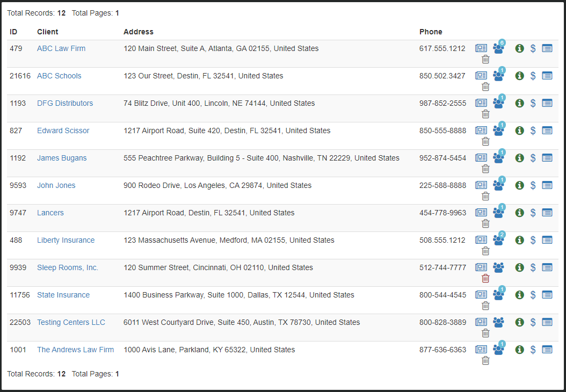Select phone number 617.555.1212

[x=442, y=48]
